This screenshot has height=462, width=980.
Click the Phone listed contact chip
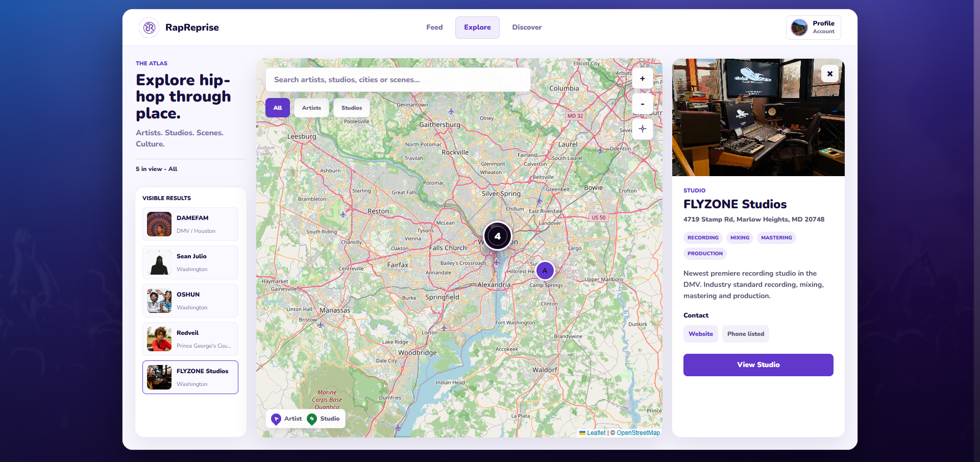(746, 334)
